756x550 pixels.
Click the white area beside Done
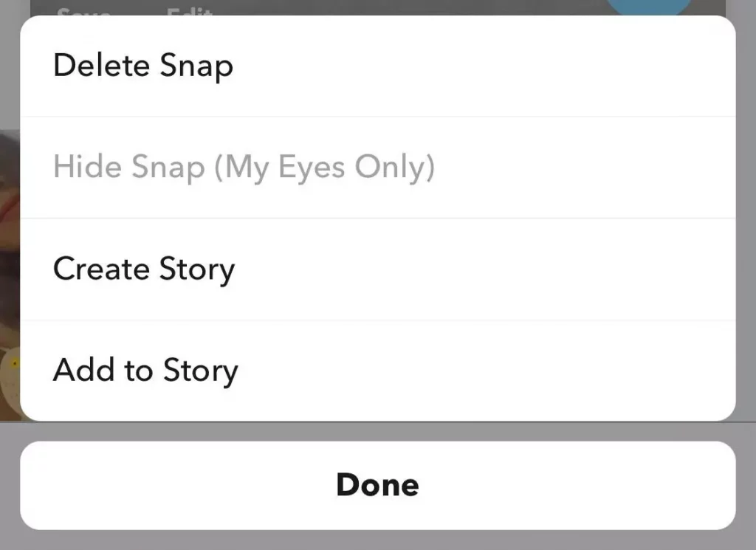point(579,485)
